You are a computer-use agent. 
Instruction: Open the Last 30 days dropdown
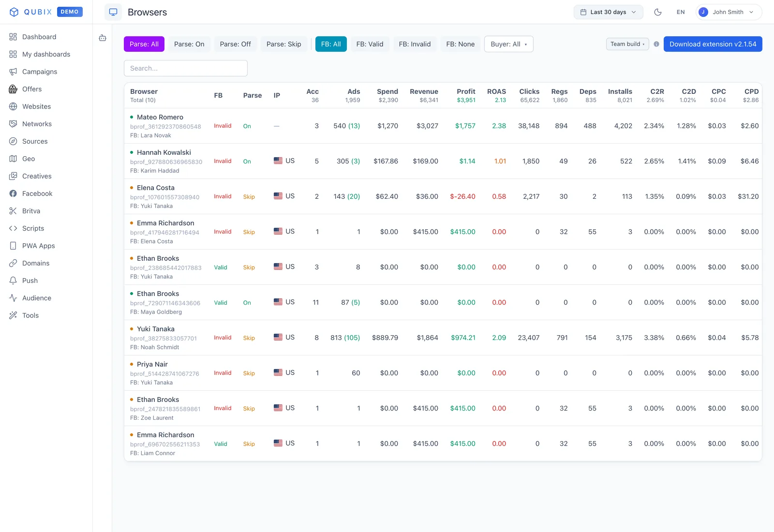click(609, 12)
